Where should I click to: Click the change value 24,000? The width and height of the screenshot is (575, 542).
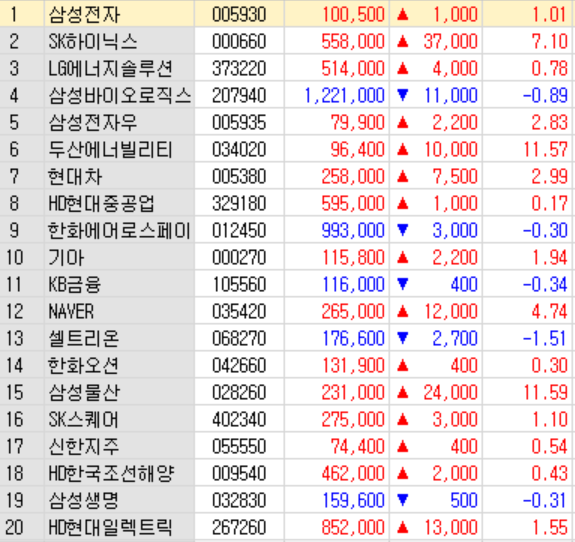point(451,393)
